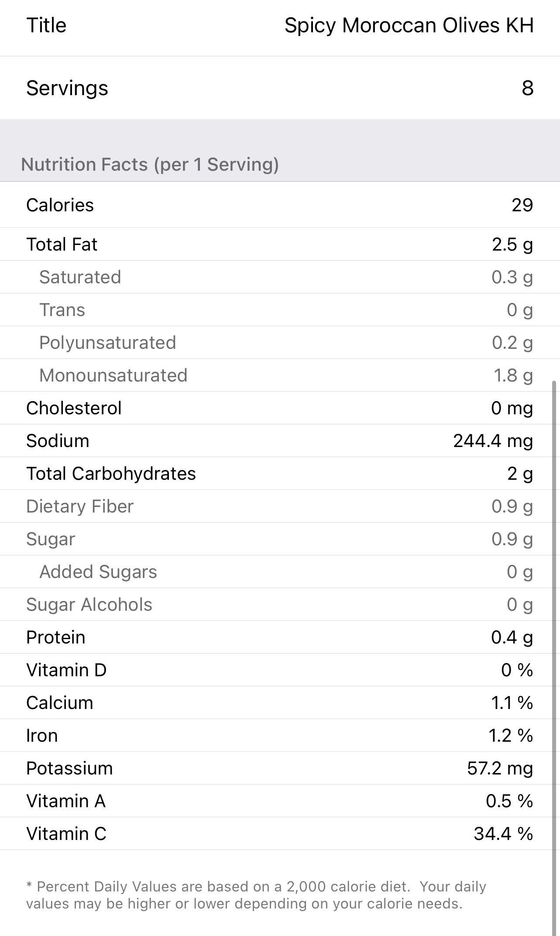Tap the Sodium 244.4 mg value
Viewport: 560px width, 936px height.
click(493, 441)
